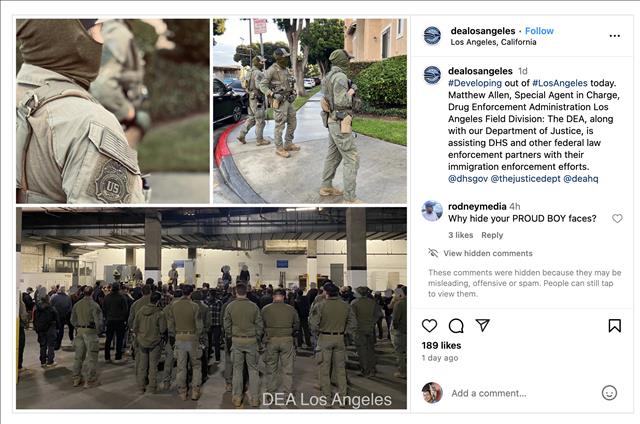Screen dimensions: 640x424
Task: Open the rodneymedia commenter profile picture
Action: pyautogui.click(x=432, y=211)
